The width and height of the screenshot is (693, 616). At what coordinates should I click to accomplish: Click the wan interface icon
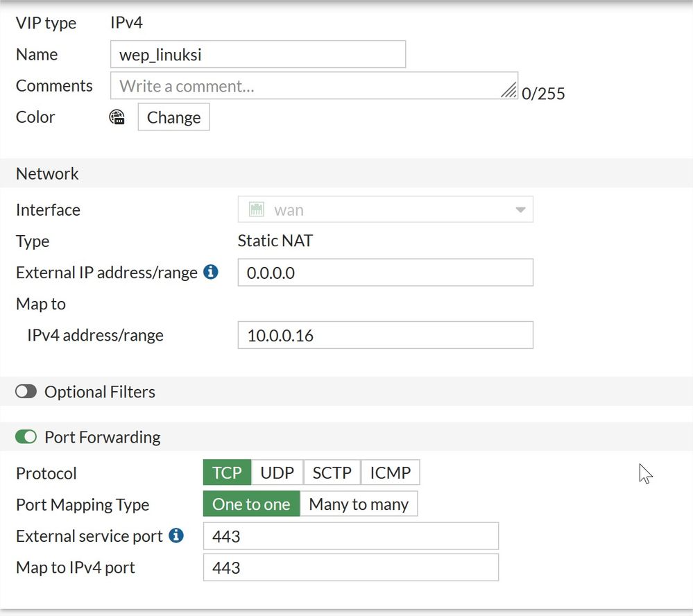[x=257, y=209]
